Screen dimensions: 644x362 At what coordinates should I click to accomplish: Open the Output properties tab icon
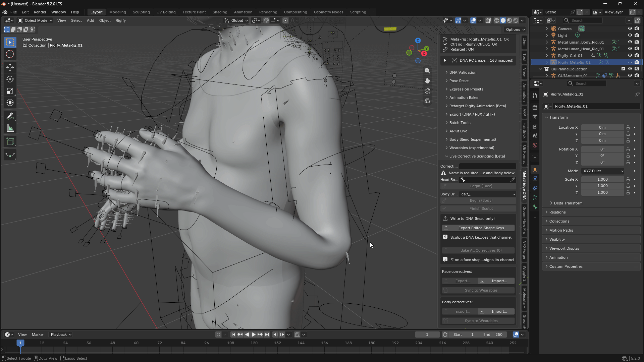pos(535,117)
